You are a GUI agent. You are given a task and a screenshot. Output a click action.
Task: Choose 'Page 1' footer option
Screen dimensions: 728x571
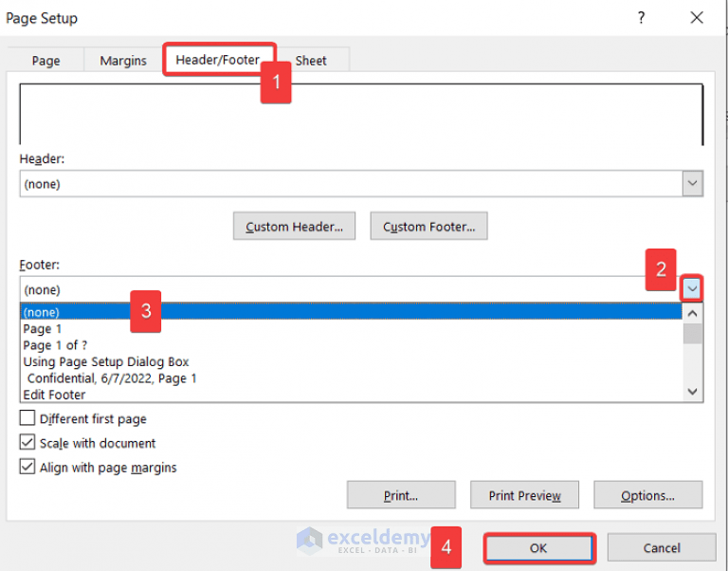click(x=351, y=328)
